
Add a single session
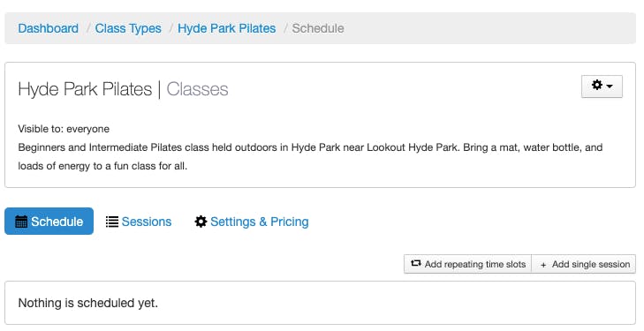coord(584,264)
